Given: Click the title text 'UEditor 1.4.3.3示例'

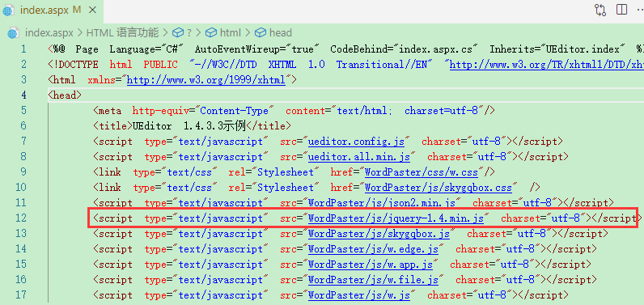Looking at the screenshot, I should [189, 126].
